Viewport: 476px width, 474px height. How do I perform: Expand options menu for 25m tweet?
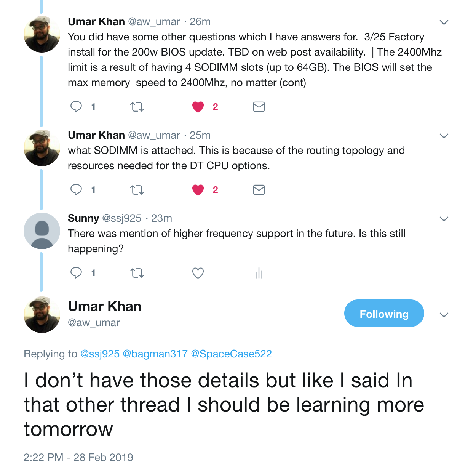point(444,136)
